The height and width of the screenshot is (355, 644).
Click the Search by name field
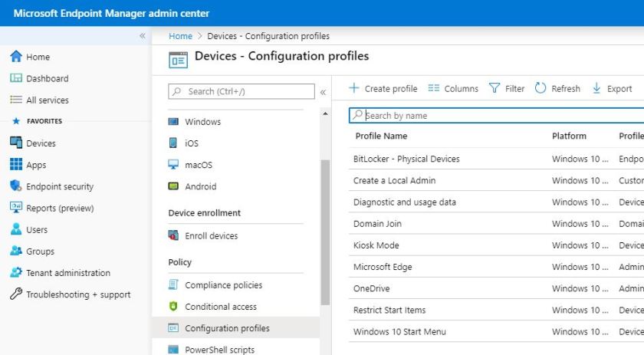click(498, 116)
